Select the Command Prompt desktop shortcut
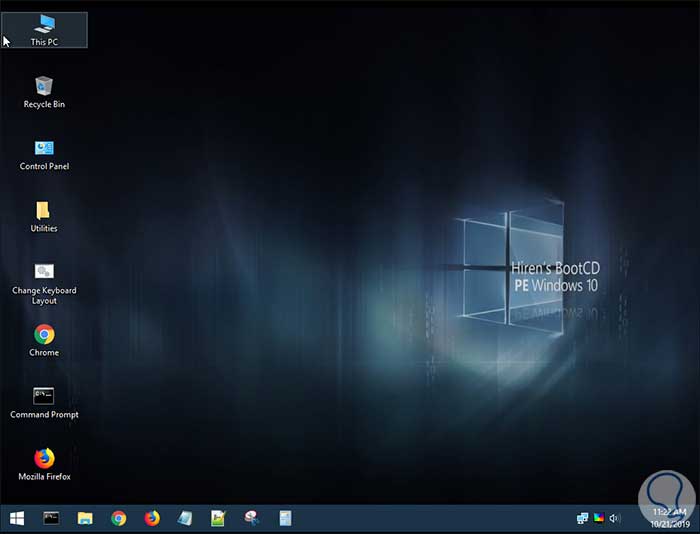700x534 pixels. [x=44, y=403]
